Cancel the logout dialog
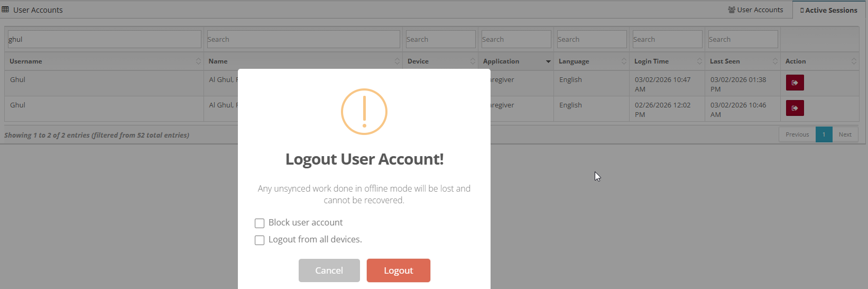The width and height of the screenshot is (868, 289). 329,270
